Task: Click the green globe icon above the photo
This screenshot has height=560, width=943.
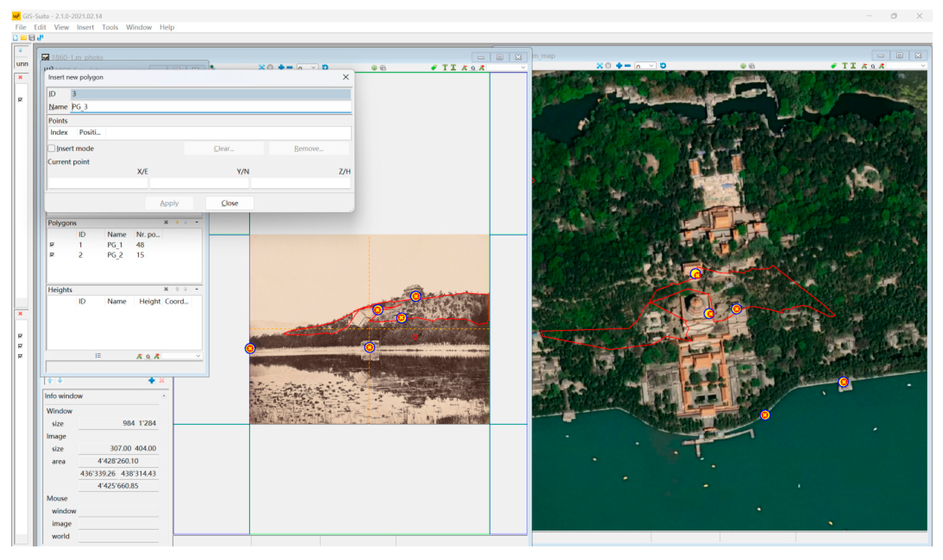Action: [374, 68]
